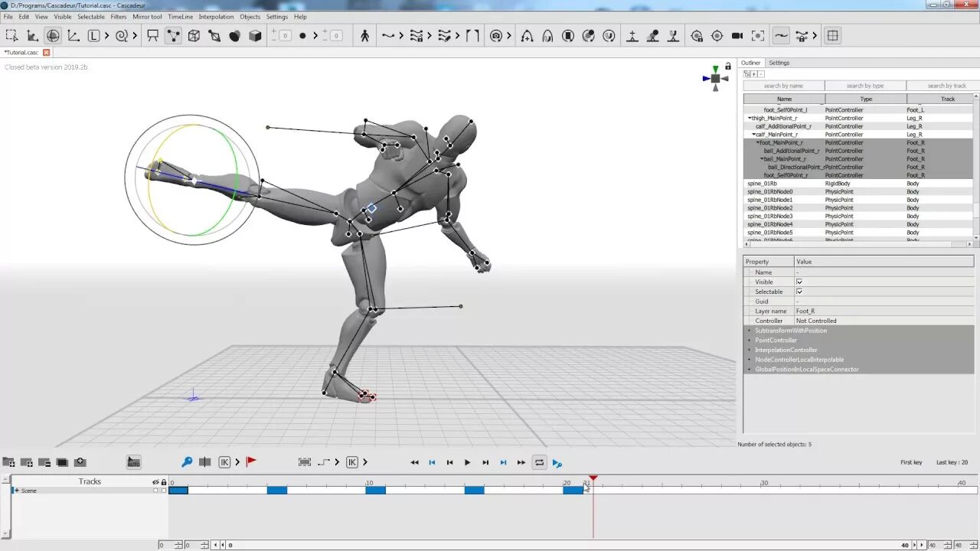Click the crosshair target icon

click(717, 35)
